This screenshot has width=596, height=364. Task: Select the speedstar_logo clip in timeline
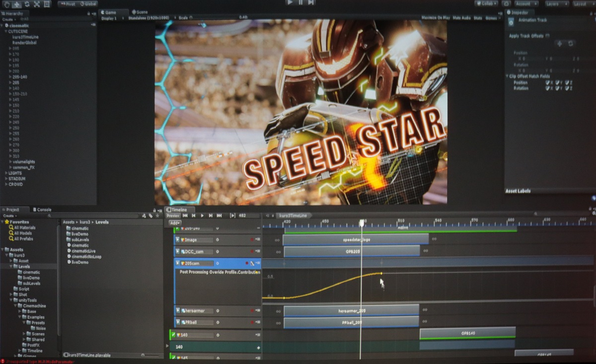[x=356, y=239]
